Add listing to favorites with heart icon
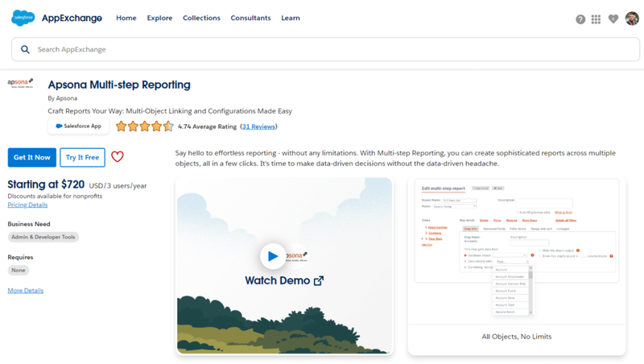This screenshot has height=364, width=644. 118,156
